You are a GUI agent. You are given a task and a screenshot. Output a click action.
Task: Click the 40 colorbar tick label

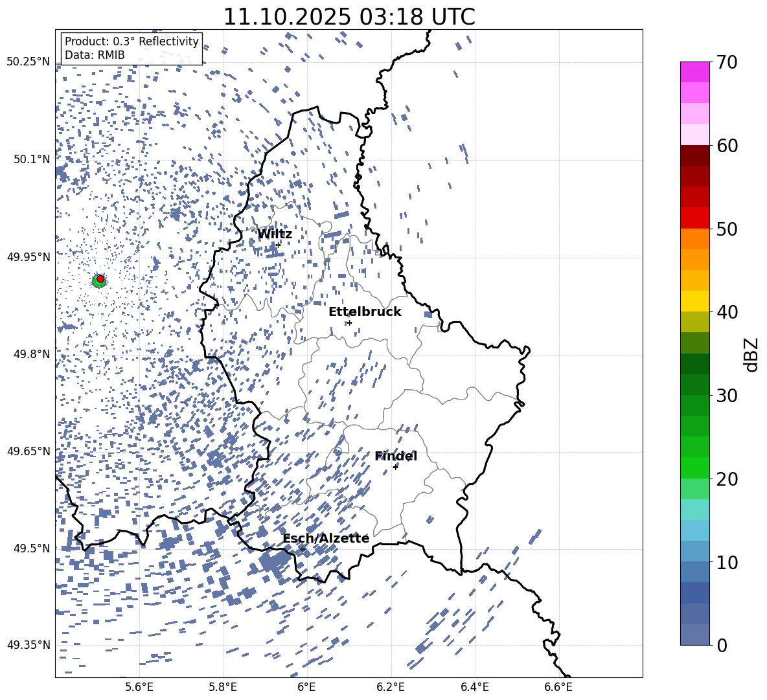pyautogui.click(x=727, y=312)
